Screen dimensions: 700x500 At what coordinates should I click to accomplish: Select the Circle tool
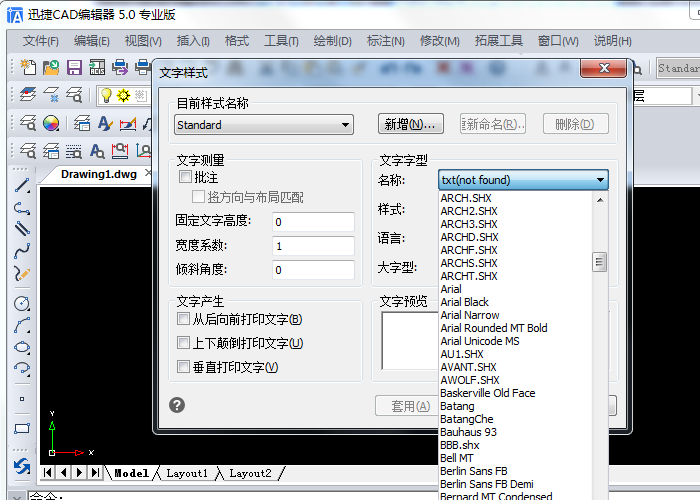point(22,304)
